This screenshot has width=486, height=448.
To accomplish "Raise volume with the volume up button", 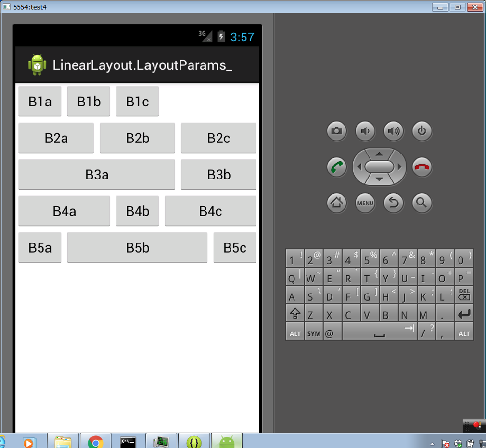I will click(393, 131).
